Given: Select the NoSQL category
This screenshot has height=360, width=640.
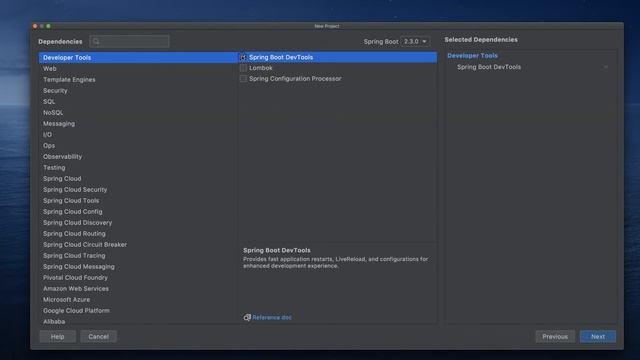Looking at the screenshot, I should coord(138,113).
